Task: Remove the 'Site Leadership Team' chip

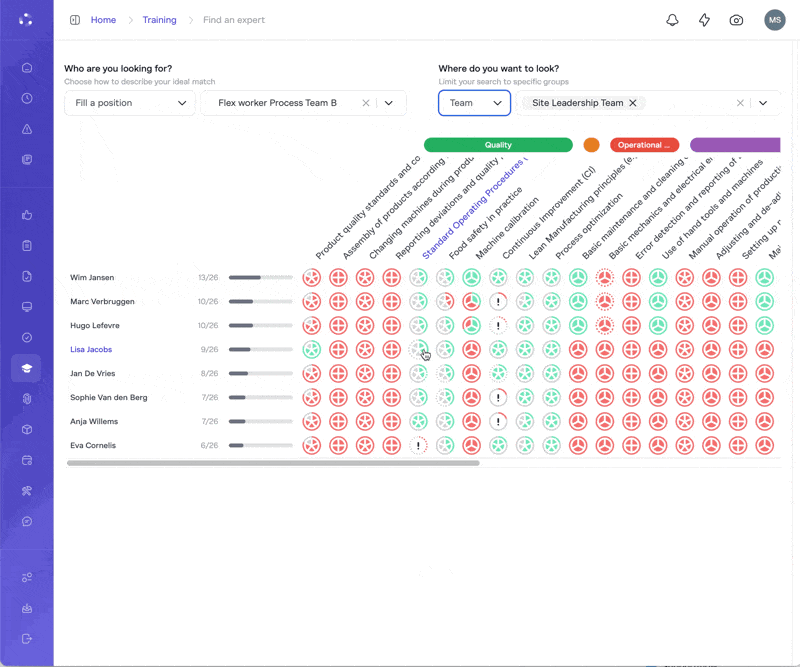Action: (633, 103)
